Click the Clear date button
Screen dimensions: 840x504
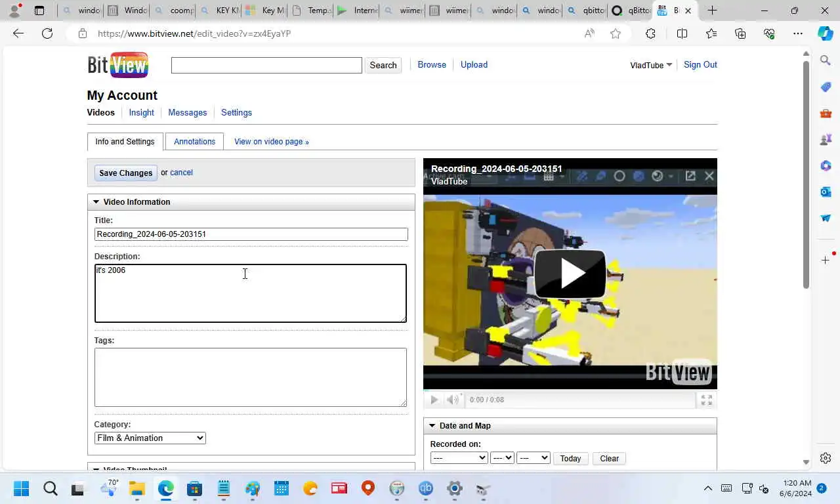click(609, 458)
